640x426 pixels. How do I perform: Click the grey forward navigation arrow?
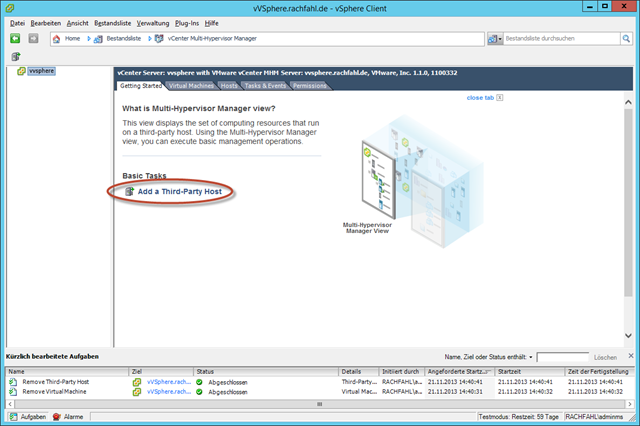click(33, 38)
